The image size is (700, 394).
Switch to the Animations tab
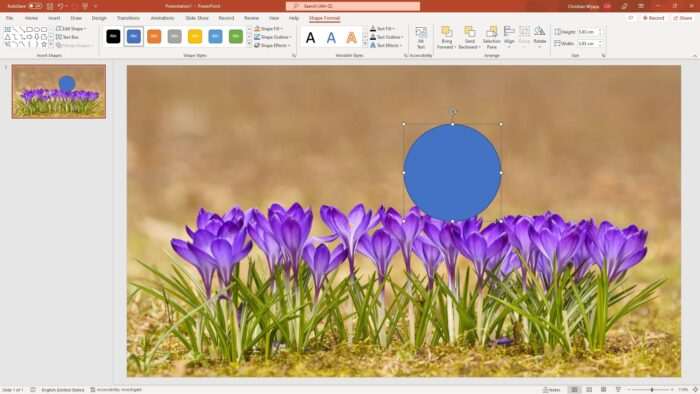tap(162, 18)
